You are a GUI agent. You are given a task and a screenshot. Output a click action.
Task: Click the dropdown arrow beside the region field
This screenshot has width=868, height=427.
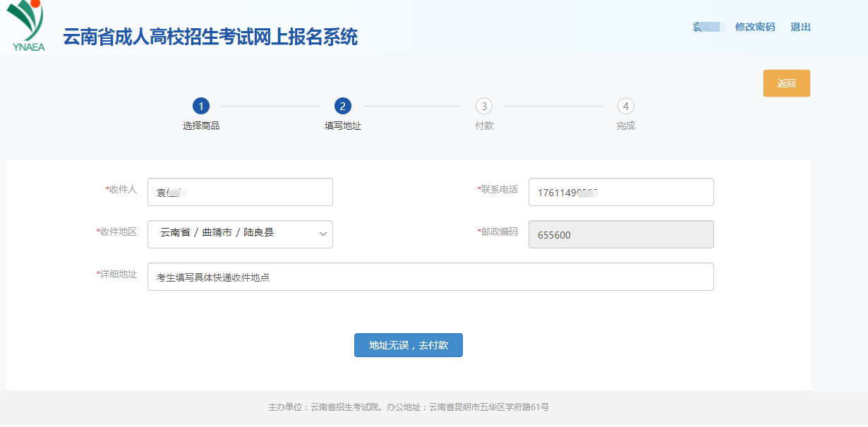pyautogui.click(x=322, y=234)
